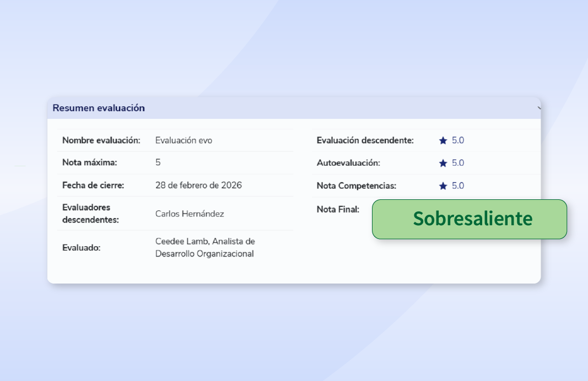Viewport: 588px width, 381px height.
Task: Click the "Nota Competencias:" label
Action: [x=356, y=186]
